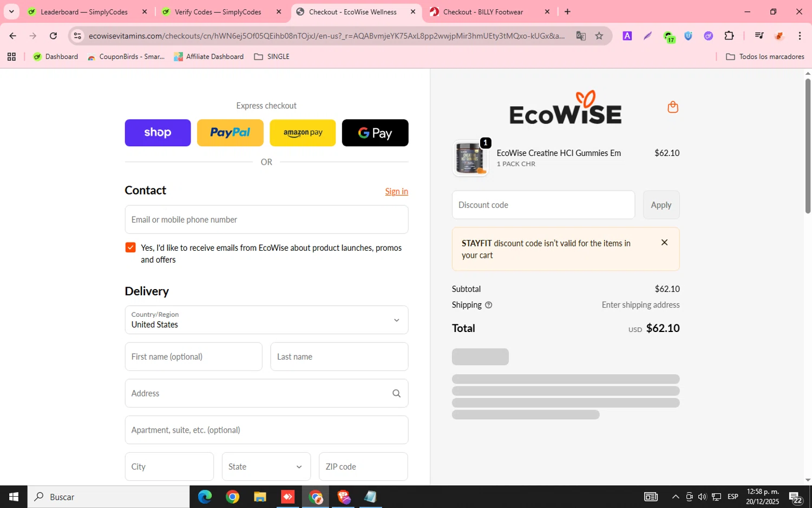Screen dimensions: 812x508
Task: Click the Apply discount button
Action: (x=661, y=205)
